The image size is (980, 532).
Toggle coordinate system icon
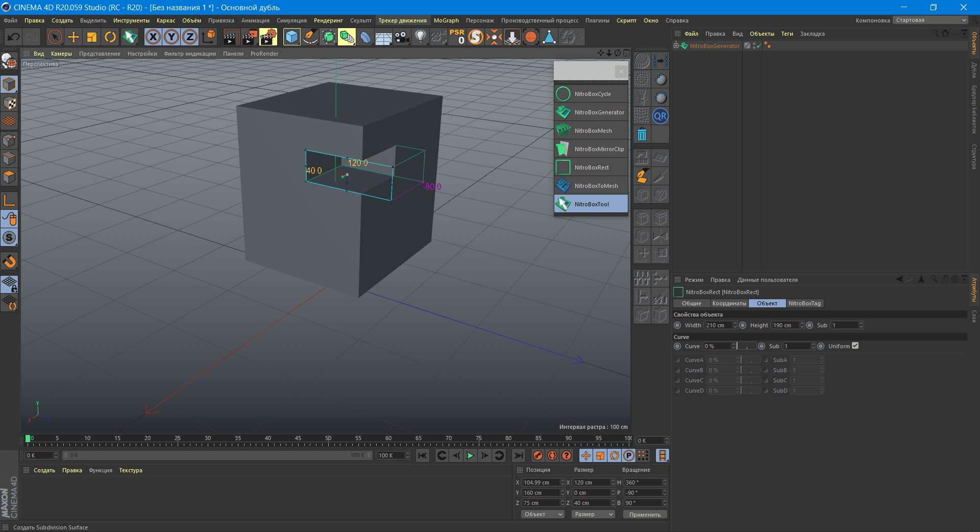[209, 37]
